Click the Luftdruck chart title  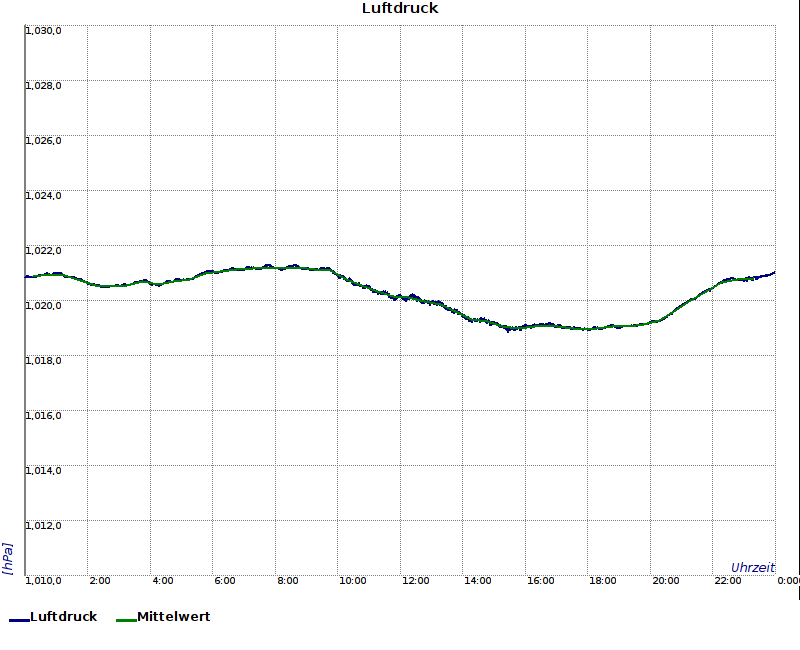tap(400, 8)
